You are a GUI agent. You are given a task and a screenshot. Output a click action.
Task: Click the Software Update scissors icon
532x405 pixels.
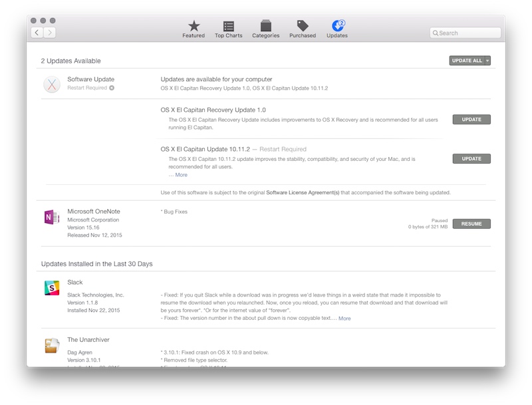[x=51, y=84]
